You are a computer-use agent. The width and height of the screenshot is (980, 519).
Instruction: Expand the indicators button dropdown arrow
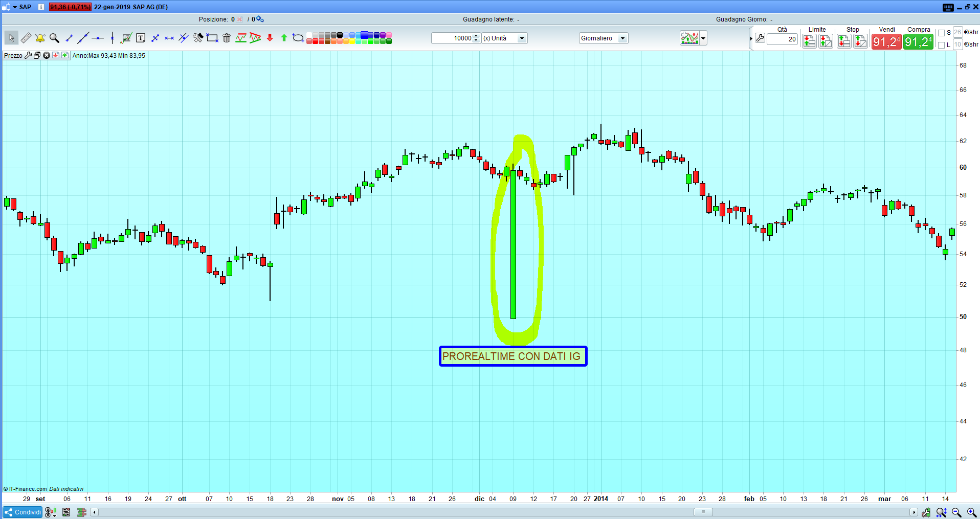tap(703, 38)
